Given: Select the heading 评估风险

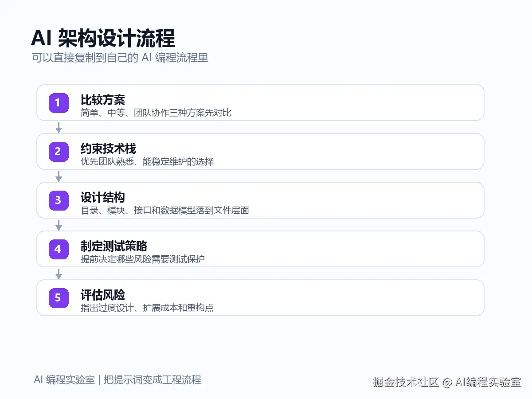Looking at the screenshot, I should [103, 295].
